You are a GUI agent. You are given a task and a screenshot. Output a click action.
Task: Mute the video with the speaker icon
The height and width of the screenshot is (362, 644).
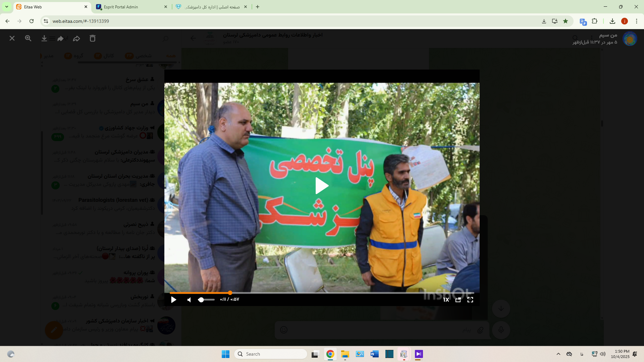pos(189,300)
